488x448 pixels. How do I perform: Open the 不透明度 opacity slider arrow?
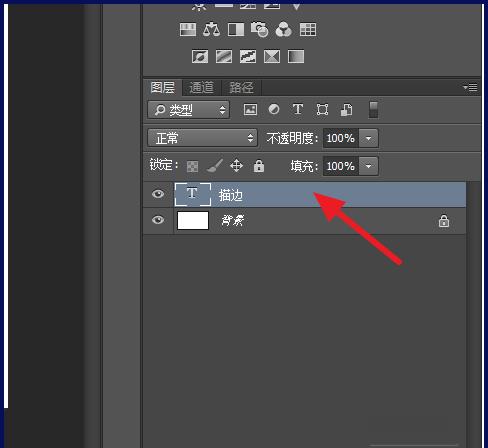(368, 138)
